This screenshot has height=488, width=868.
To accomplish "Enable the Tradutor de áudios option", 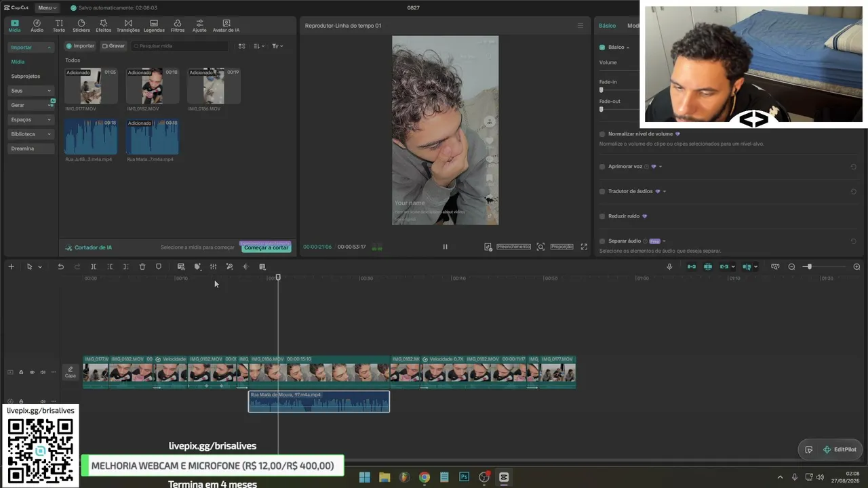I will click(602, 191).
